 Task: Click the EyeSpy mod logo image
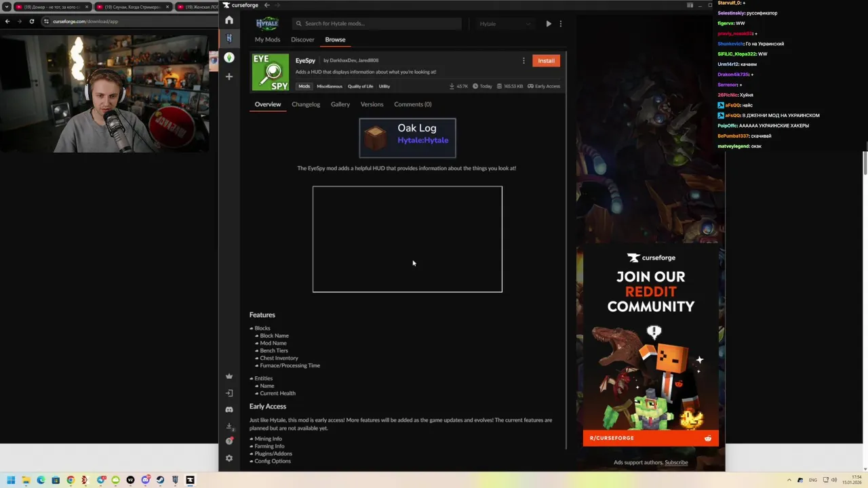pyautogui.click(x=271, y=73)
